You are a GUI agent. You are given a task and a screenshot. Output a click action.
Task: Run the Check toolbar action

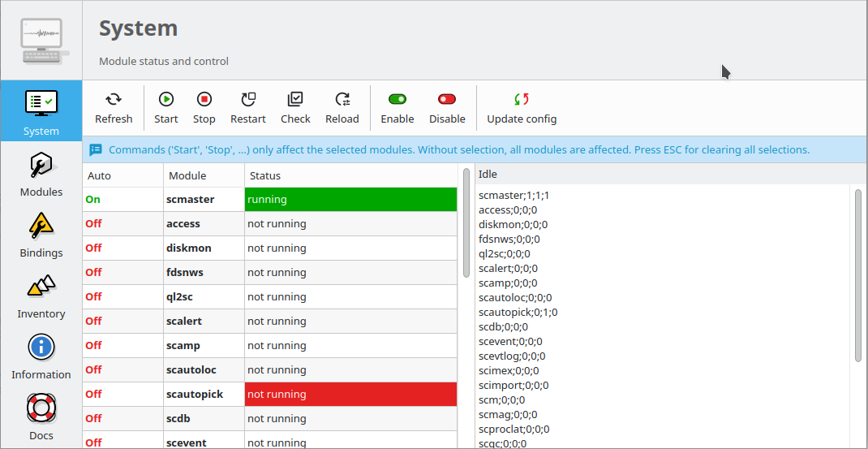(295, 100)
